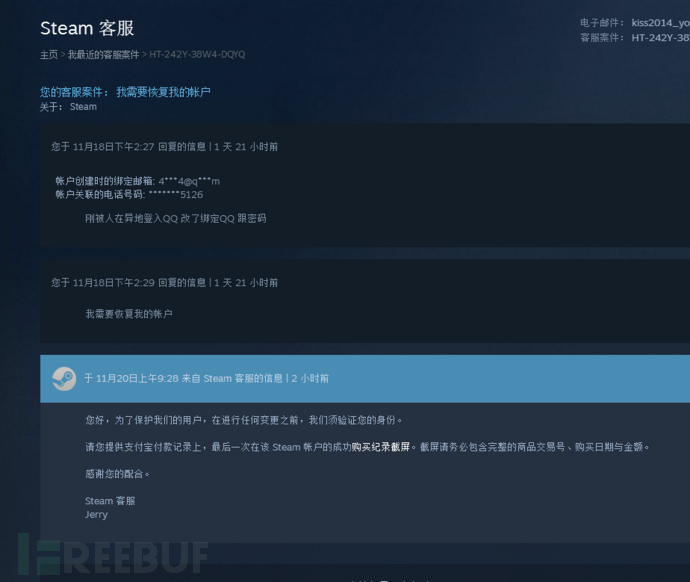Viewport: 690px width, 582px height.
Task: Click the message about 异地登入QQ
Action: (176, 219)
